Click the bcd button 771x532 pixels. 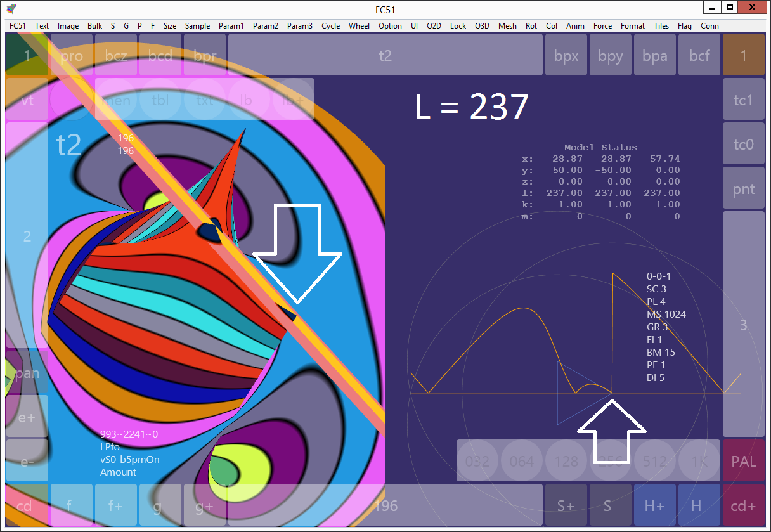click(160, 55)
